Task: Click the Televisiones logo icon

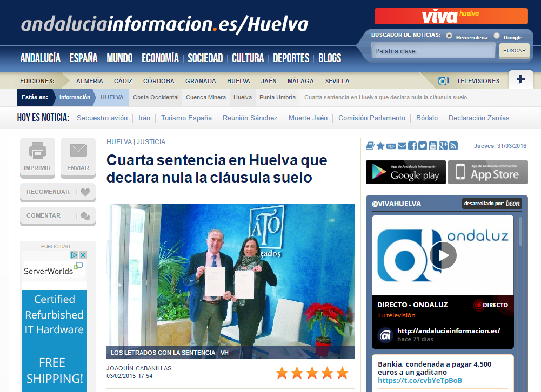Action: (x=443, y=81)
